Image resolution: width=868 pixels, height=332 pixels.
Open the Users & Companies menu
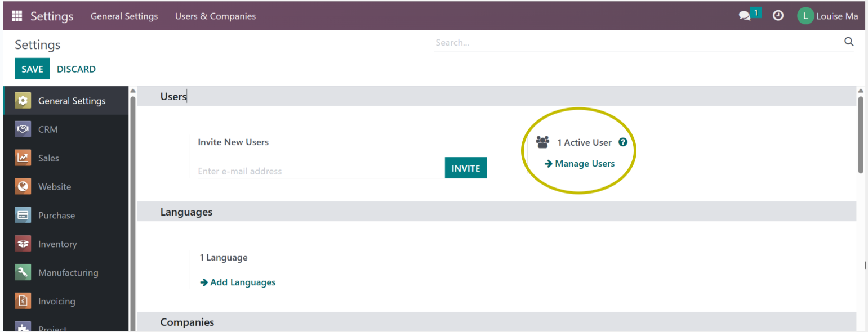(215, 16)
